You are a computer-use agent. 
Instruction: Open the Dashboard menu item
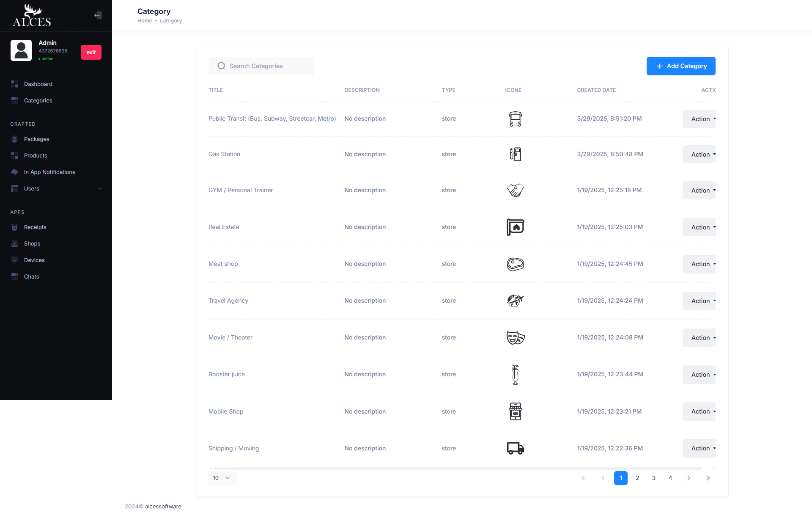38,84
